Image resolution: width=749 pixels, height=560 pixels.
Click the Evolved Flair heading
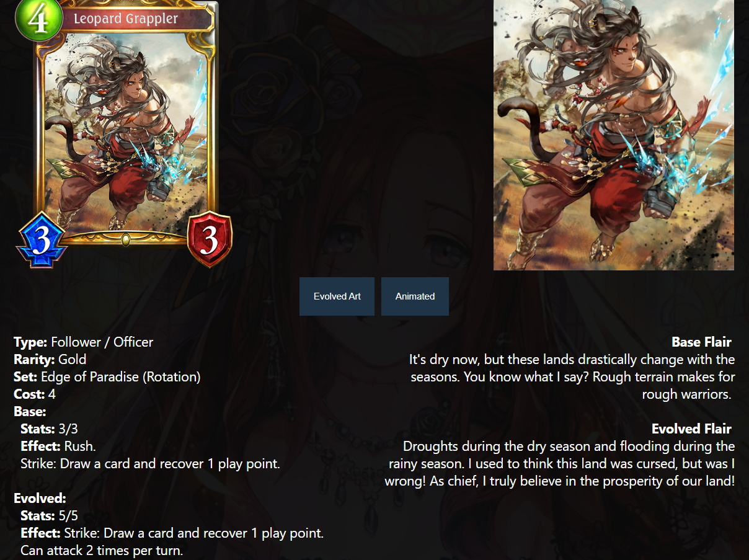pyautogui.click(x=691, y=429)
